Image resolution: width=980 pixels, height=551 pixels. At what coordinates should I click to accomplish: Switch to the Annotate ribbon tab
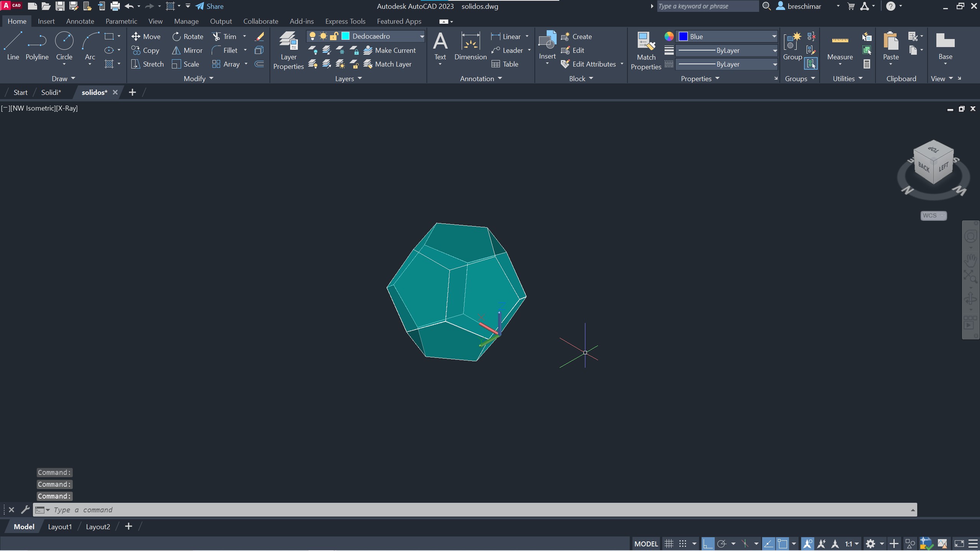click(80, 21)
